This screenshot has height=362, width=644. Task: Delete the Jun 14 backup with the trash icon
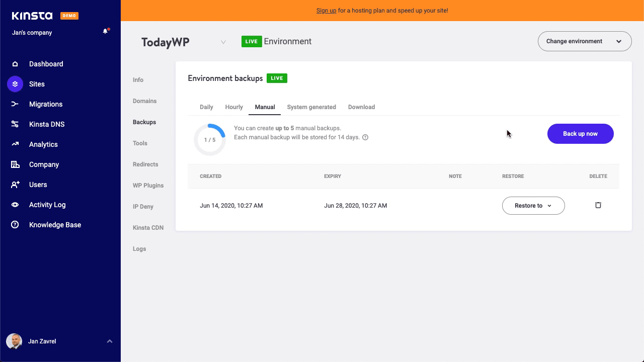click(598, 205)
